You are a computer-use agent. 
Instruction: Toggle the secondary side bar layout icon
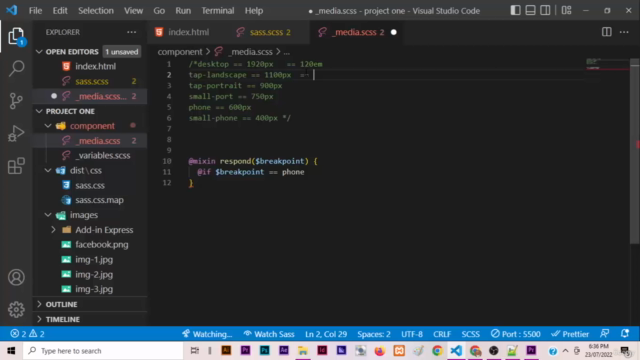(545, 10)
